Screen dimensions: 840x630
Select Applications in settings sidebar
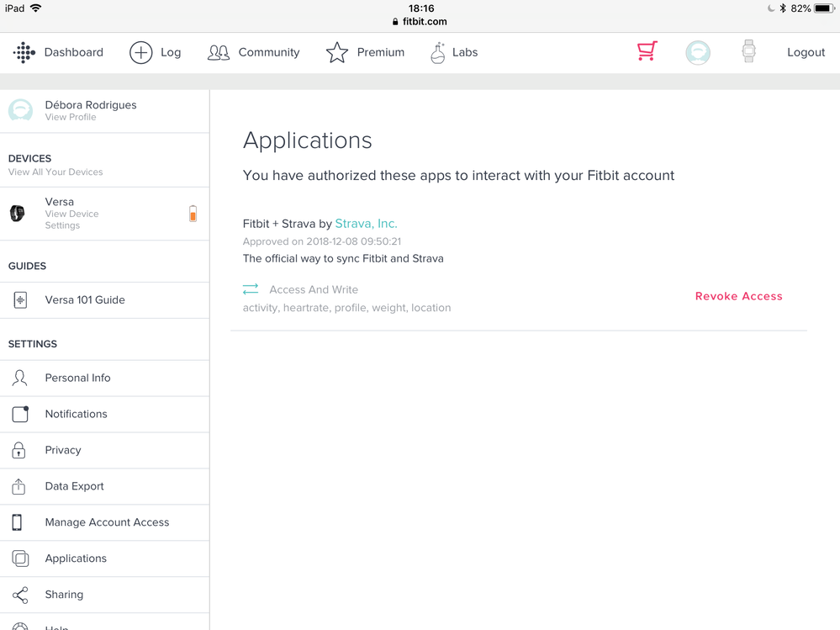[104, 559]
